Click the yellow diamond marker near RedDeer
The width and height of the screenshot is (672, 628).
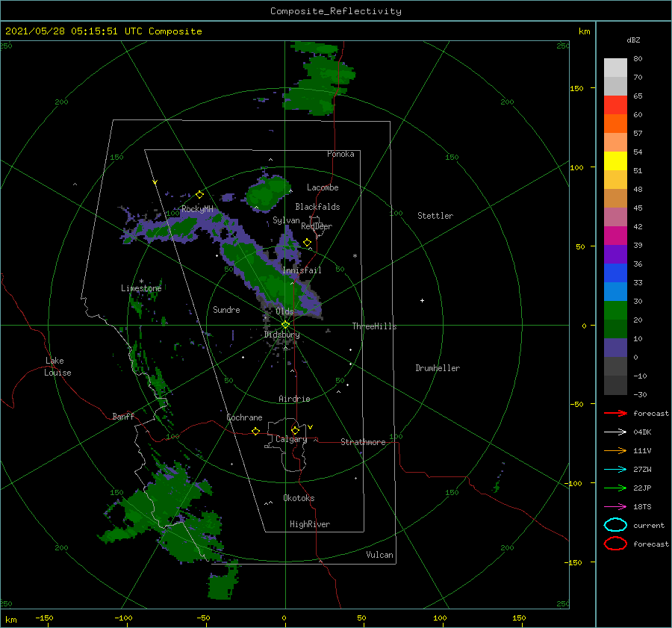click(x=307, y=243)
